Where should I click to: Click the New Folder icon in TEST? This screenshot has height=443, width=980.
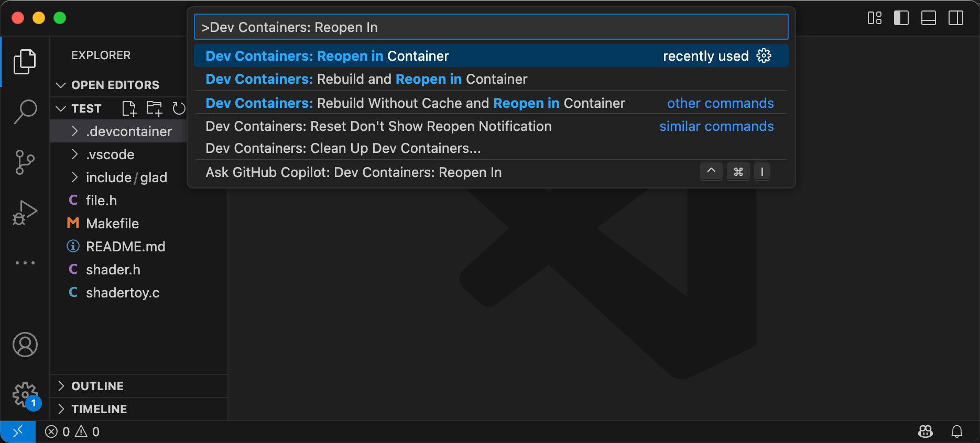tap(154, 108)
